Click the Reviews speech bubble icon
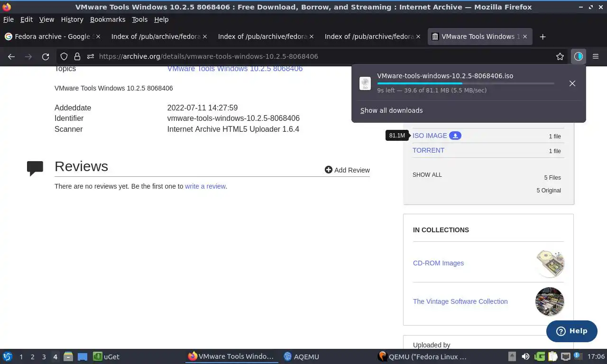 point(35,168)
